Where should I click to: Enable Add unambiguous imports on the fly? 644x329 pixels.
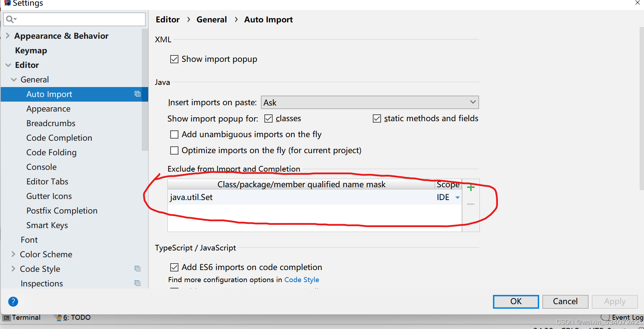[174, 134]
